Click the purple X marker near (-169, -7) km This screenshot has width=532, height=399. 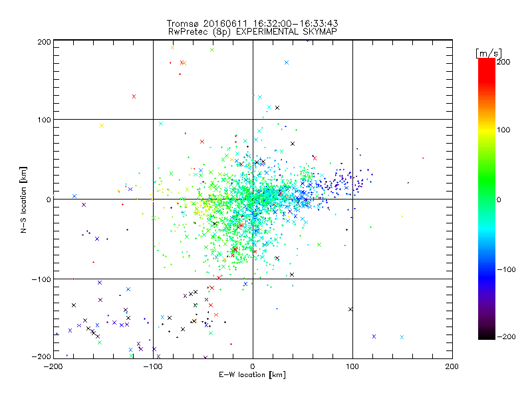point(84,205)
